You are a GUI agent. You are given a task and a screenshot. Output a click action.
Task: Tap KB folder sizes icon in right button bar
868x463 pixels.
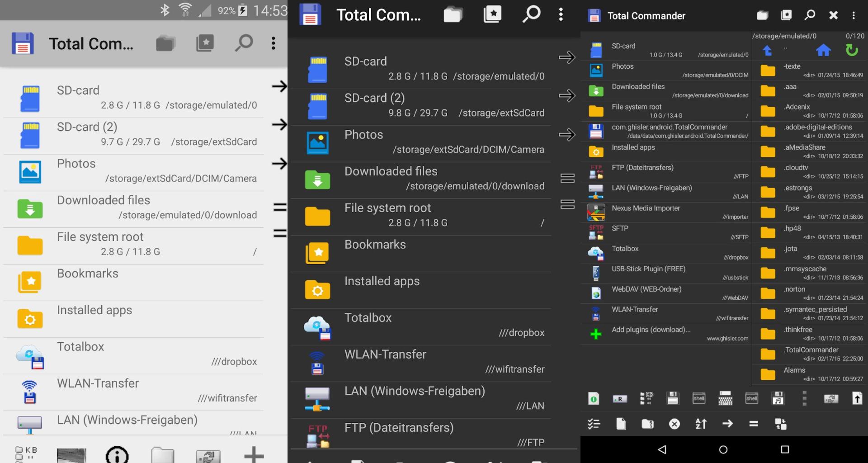pos(646,398)
